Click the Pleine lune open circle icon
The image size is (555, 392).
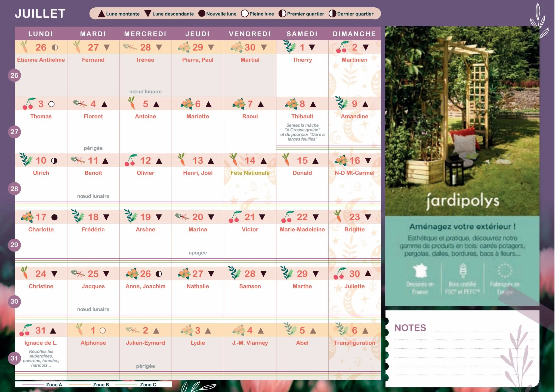click(x=242, y=14)
